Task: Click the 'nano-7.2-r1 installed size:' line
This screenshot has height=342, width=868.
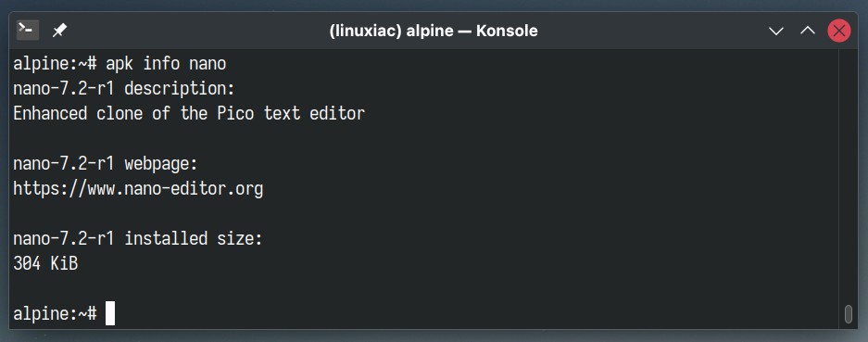Action: tap(138, 239)
